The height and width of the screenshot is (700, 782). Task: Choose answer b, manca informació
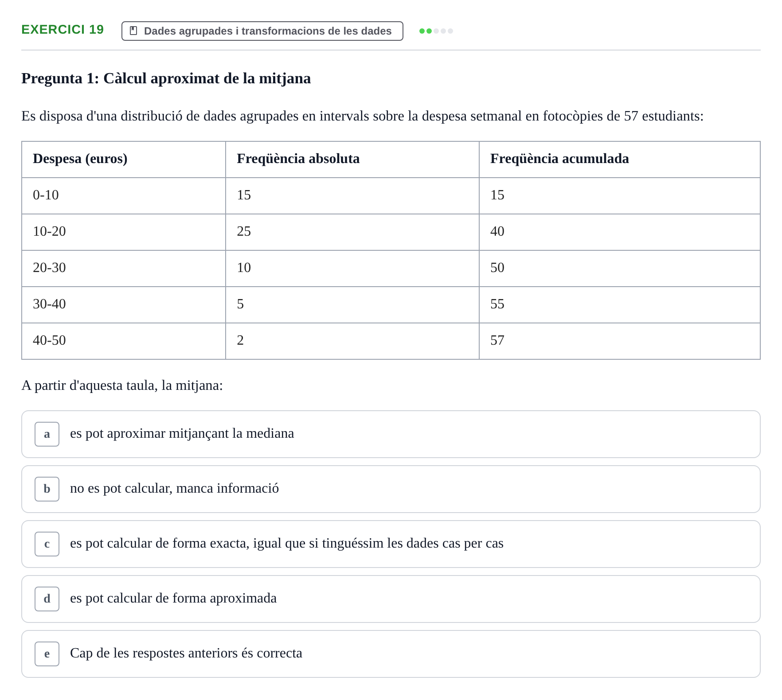(391, 489)
